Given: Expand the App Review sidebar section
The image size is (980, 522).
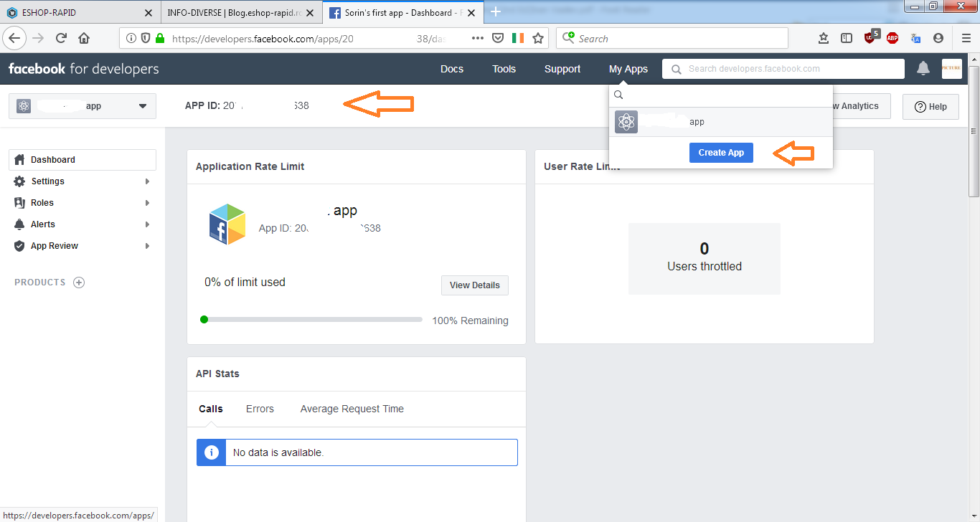Looking at the screenshot, I should click(83, 246).
